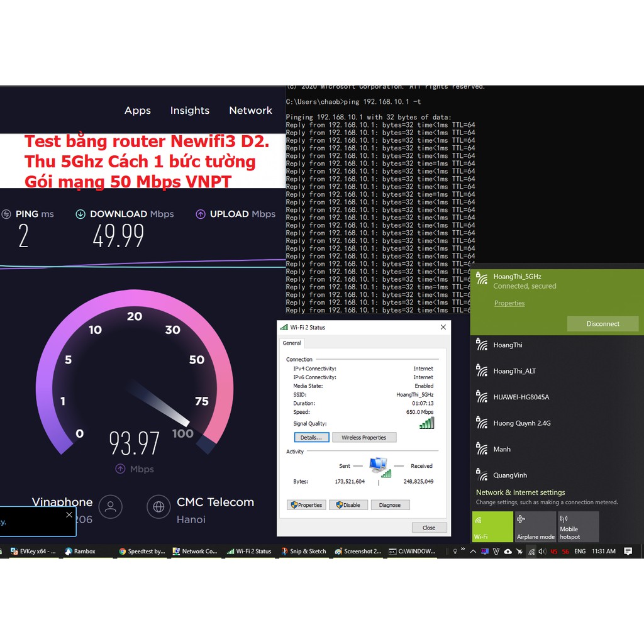Screen dimensions: 644x644
Task: Enable Mobile hotspot
Action: tap(578, 526)
